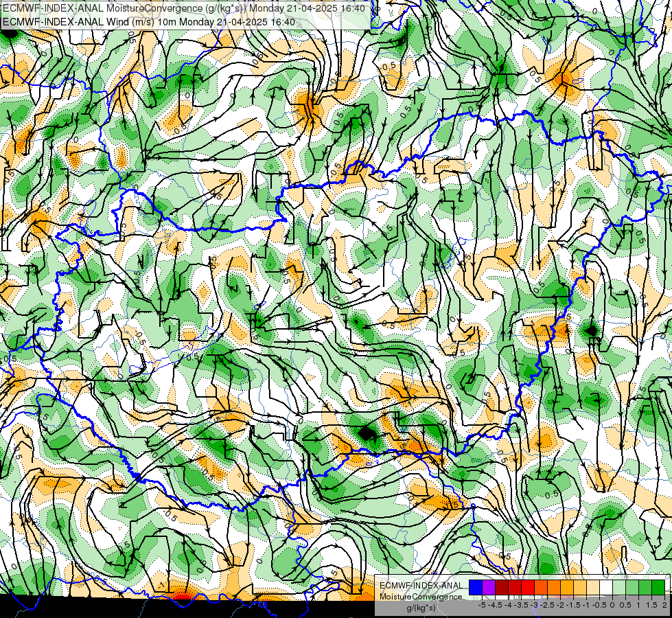Click pale peach swatch between -1 and -0.5
Viewport: 672px width, 618px height.
[x=592, y=588]
